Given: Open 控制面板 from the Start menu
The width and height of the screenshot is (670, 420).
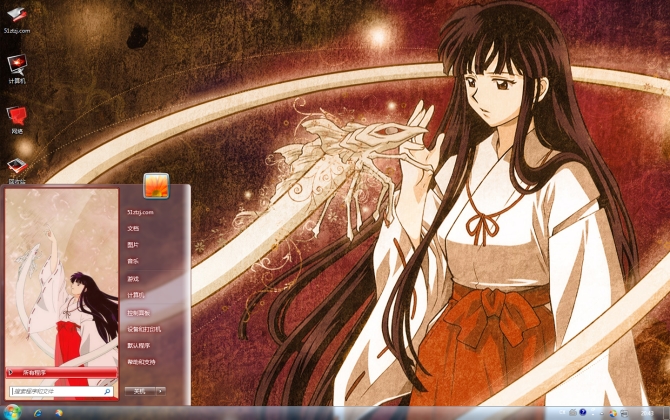Looking at the screenshot, I should [138, 313].
